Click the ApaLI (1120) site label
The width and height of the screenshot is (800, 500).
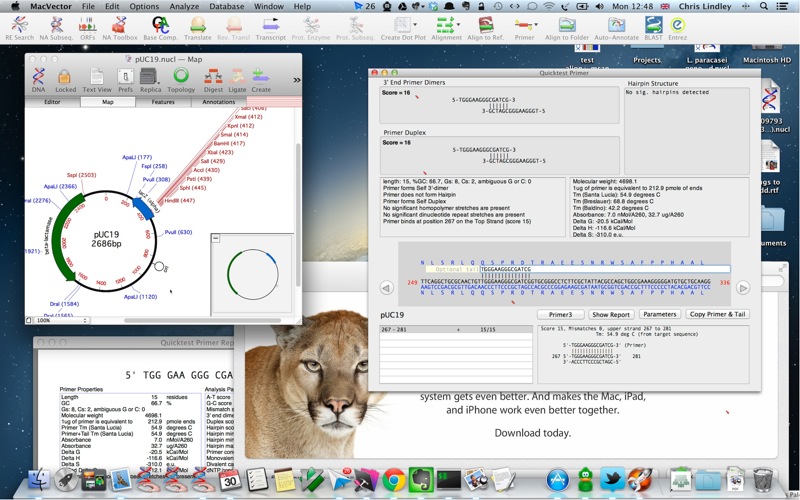[x=140, y=296]
